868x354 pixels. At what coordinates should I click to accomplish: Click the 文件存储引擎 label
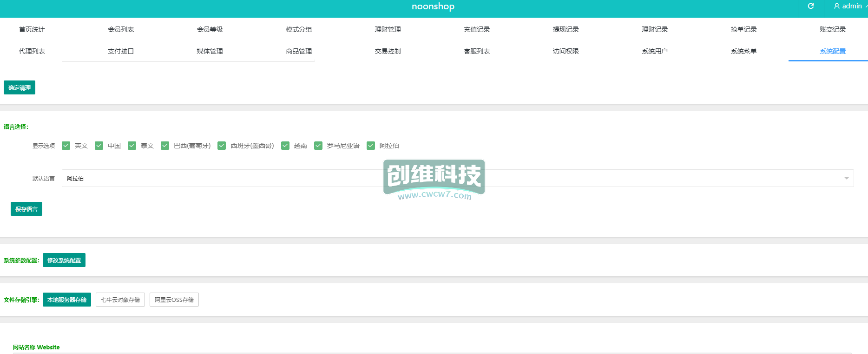22,300
